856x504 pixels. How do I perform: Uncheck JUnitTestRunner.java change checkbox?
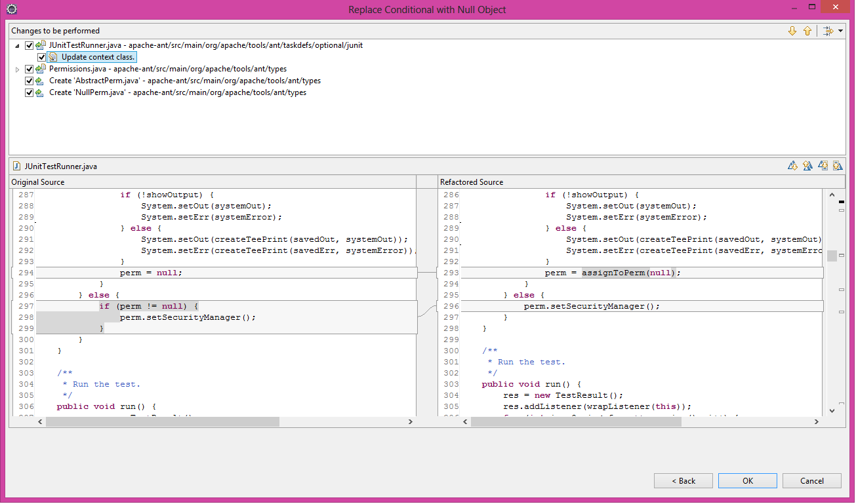click(29, 46)
